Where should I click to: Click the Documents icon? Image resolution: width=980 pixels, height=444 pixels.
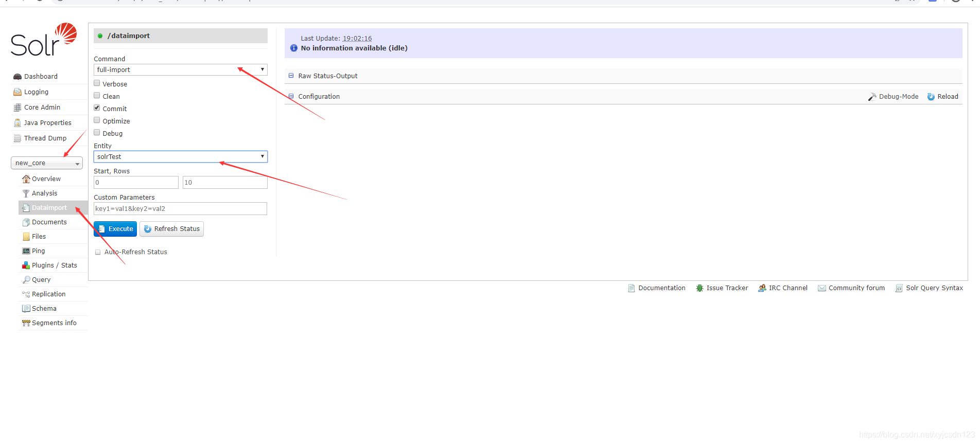[x=26, y=222]
